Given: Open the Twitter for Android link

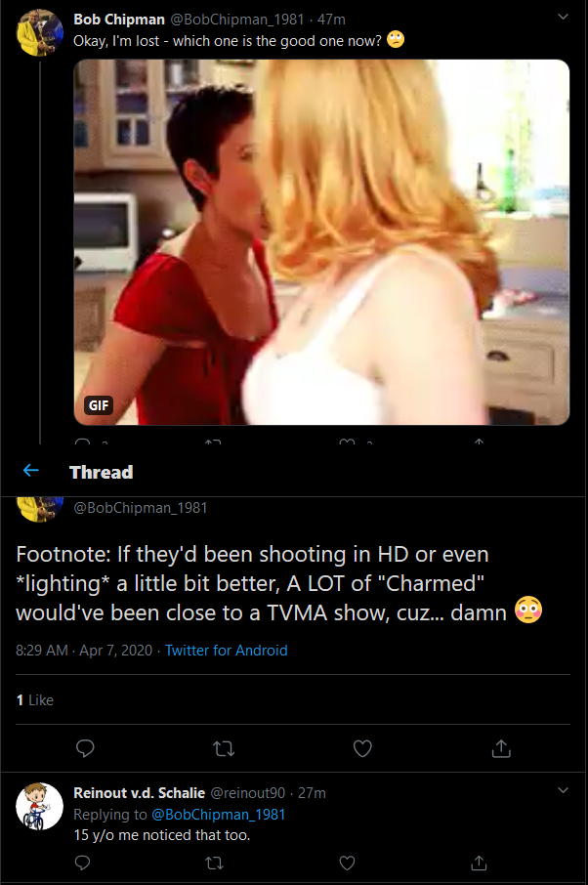Looking at the screenshot, I should pyautogui.click(x=227, y=651).
